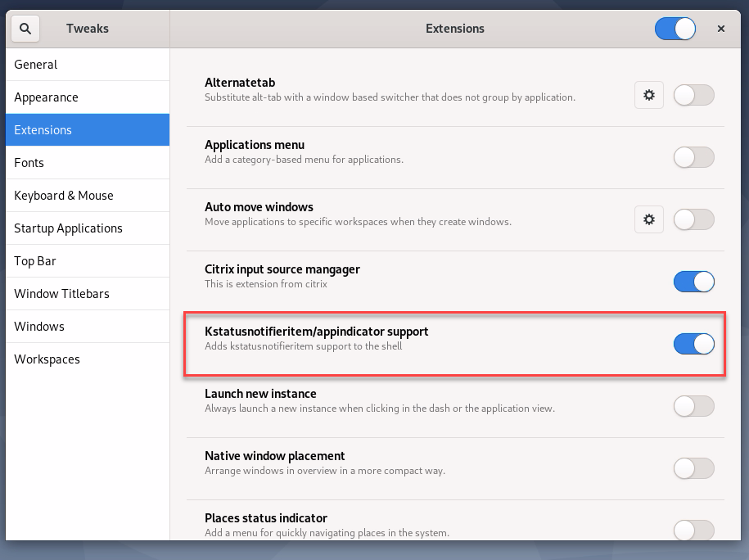
Task: Disable the Citrix input source manager extension
Action: (x=693, y=282)
